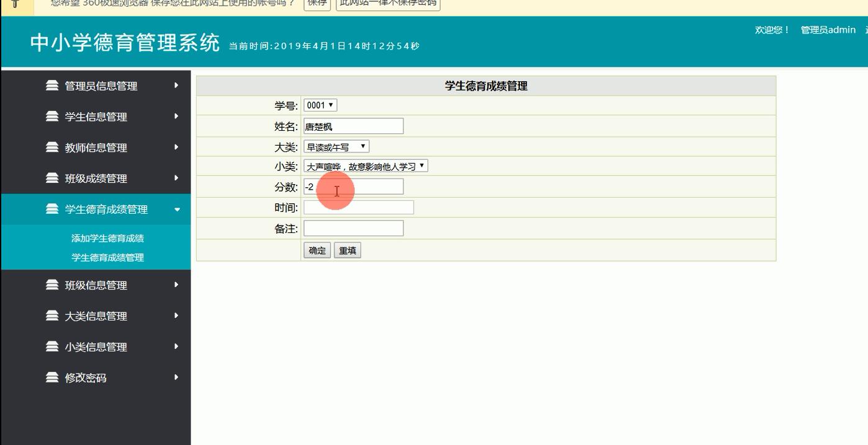Viewport: 868px width, 445px height.
Task: Click the 添加学生德育成绩 submenu link
Action: click(107, 238)
